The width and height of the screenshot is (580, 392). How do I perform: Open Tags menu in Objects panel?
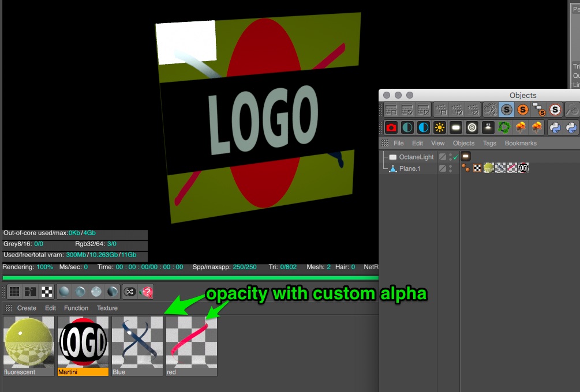coord(489,144)
